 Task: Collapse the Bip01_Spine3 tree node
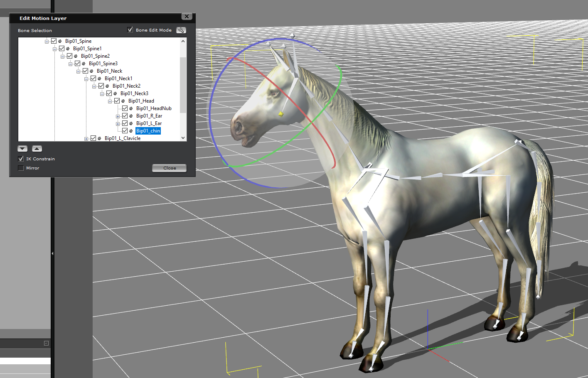click(70, 64)
